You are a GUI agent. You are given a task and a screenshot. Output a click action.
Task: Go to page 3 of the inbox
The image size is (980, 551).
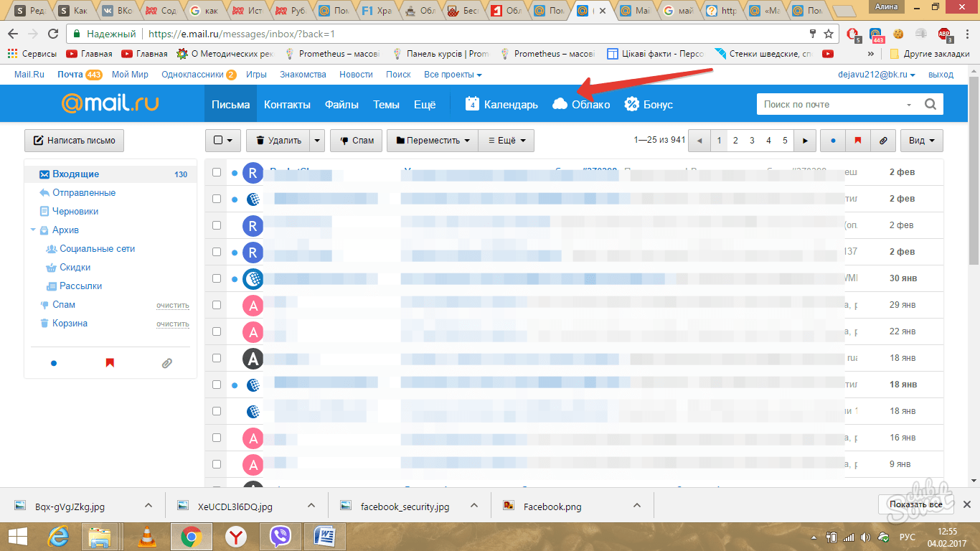[x=752, y=141]
